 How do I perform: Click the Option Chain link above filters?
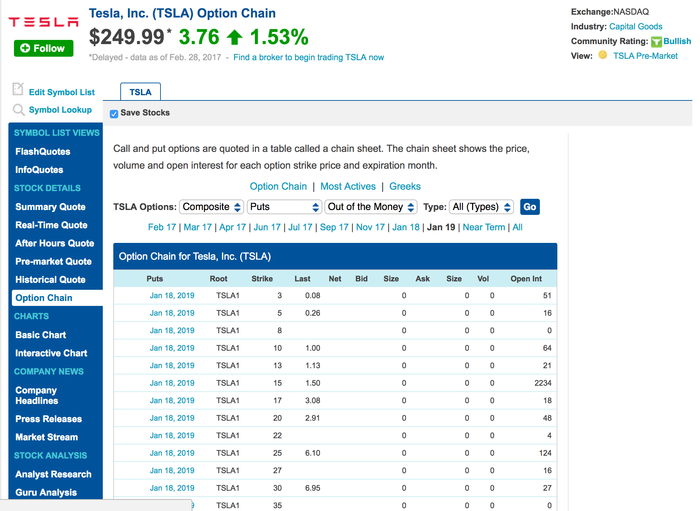click(278, 187)
